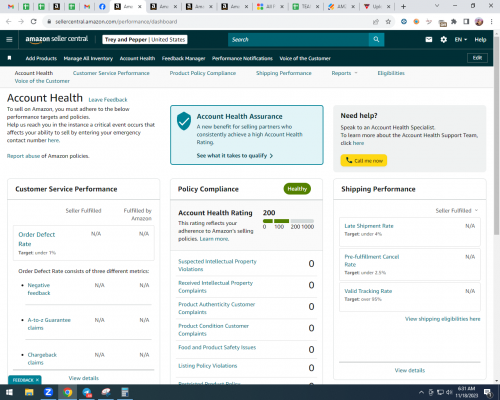Expand the EN language dropdown
The width and height of the screenshot is (500, 400).
tap(461, 39)
